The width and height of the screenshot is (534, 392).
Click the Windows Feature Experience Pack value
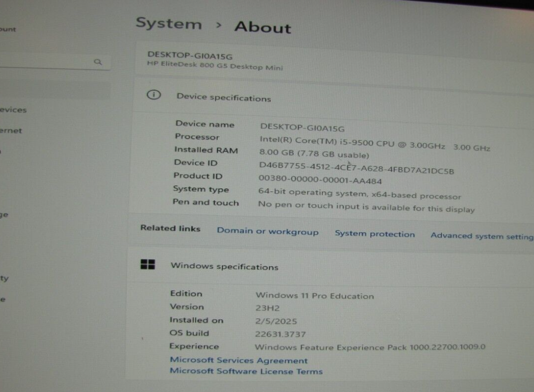pos(370,347)
